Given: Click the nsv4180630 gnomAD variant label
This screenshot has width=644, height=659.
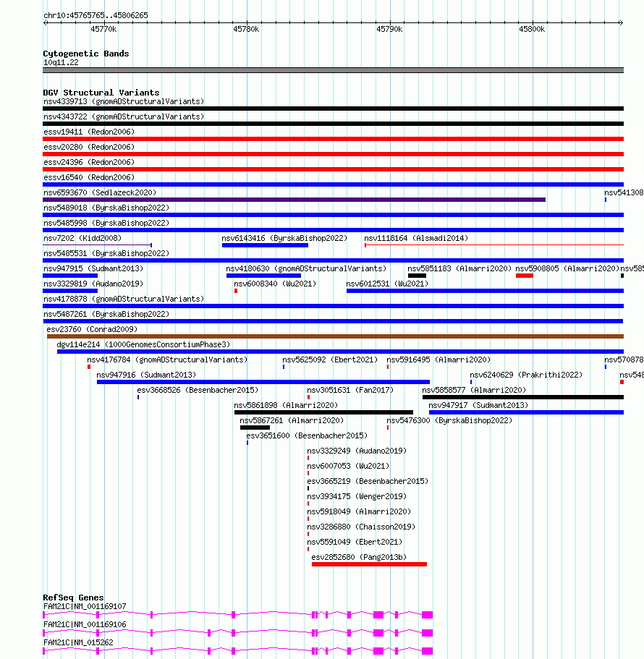Looking at the screenshot, I should (306, 268).
